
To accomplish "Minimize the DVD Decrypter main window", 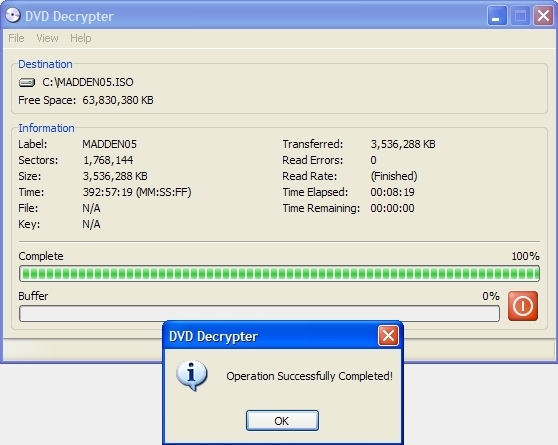I will tap(497, 16).
